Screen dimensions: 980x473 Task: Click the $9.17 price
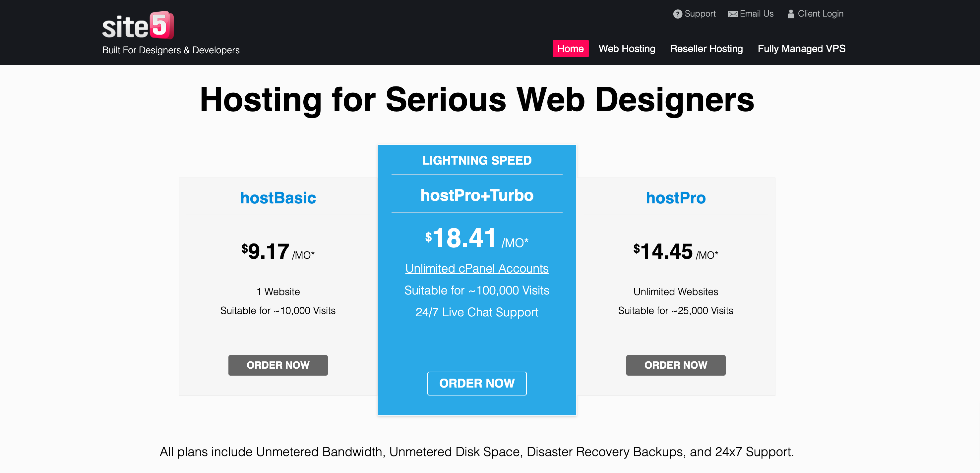(278, 251)
